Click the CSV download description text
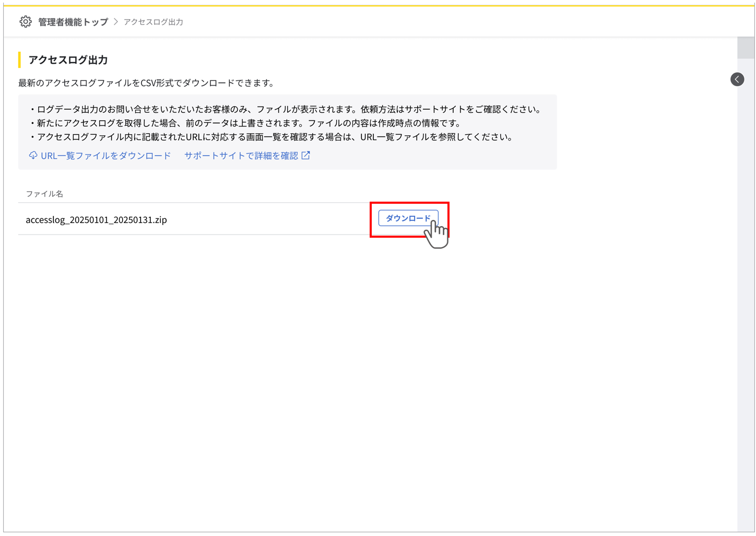 point(146,83)
